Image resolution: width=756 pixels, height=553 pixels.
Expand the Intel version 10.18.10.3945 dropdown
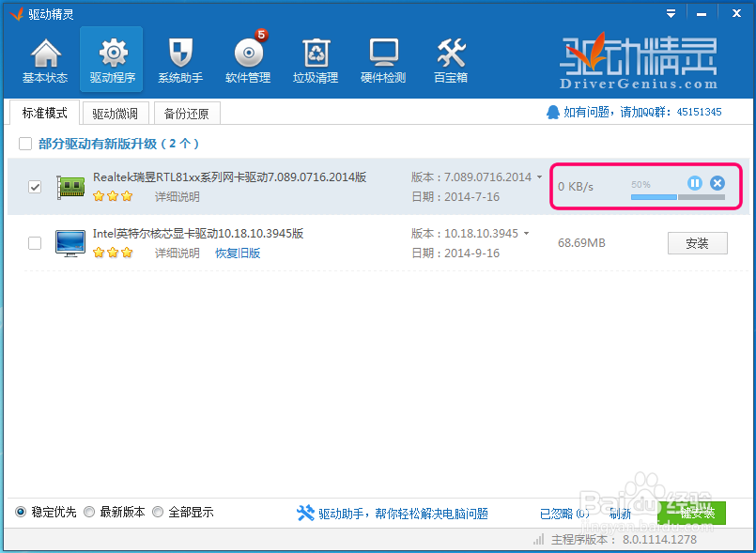tap(526, 234)
